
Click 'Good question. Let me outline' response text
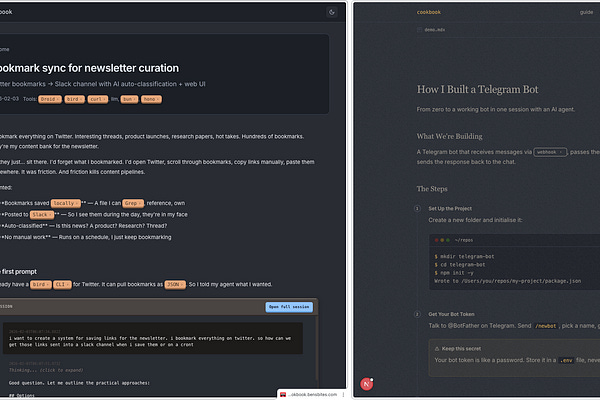pos(79,383)
